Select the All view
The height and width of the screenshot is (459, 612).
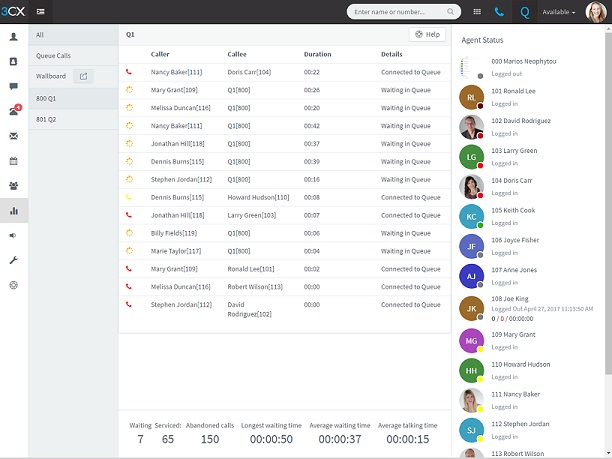(73, 35)
